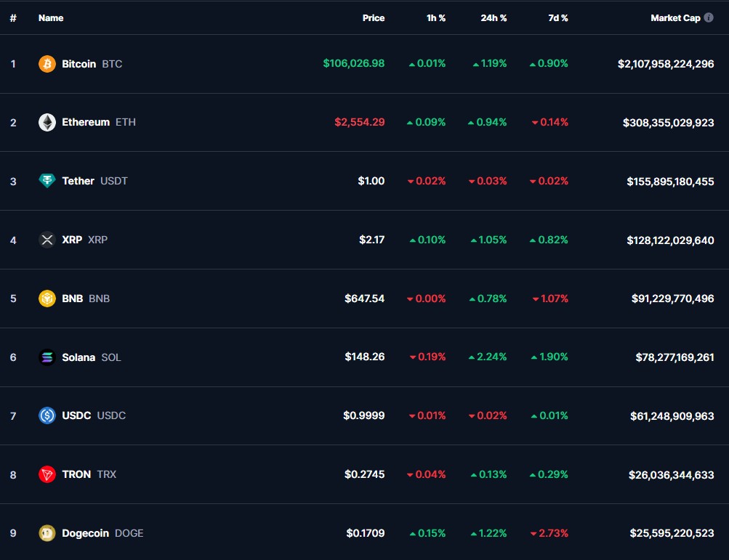Click Dogecoin price $0.1709

tap(366, 533)
